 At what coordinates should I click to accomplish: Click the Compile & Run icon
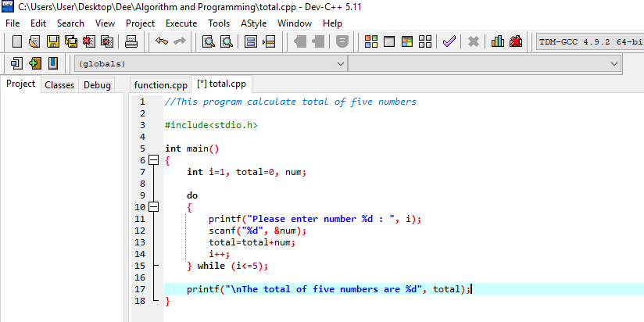pos(407,41)
